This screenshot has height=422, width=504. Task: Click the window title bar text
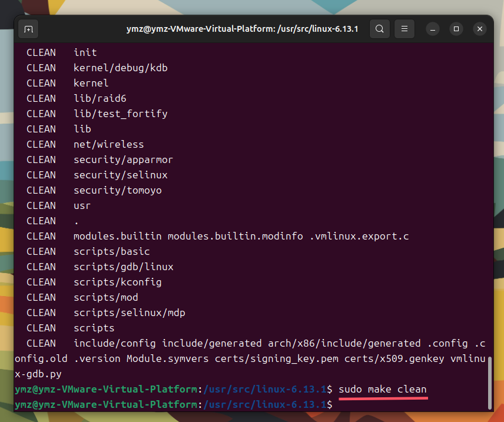[x=242, y=29]
